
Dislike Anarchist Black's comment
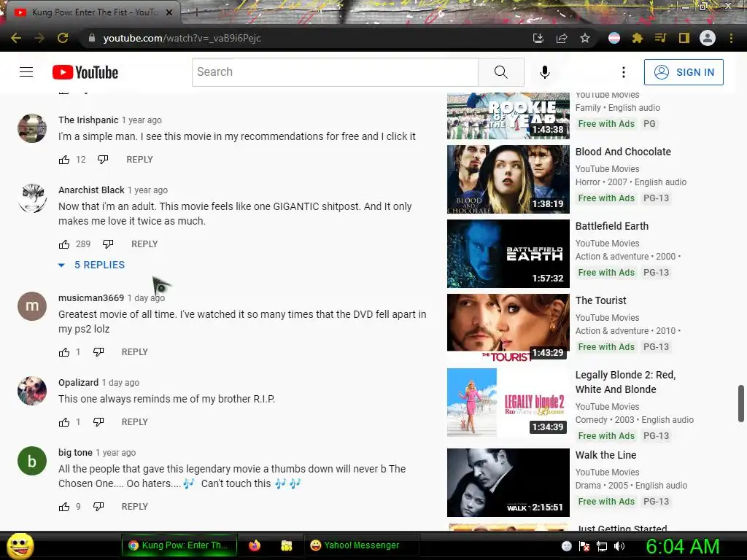[108, 244]
